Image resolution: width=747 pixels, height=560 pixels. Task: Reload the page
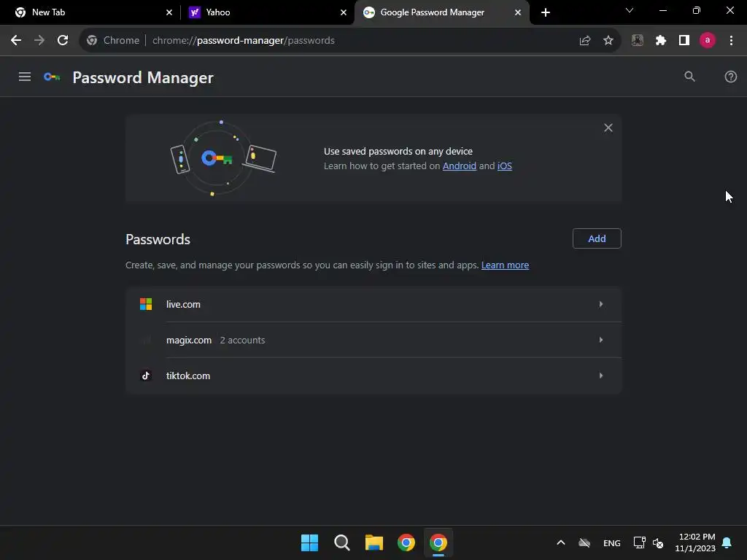pos(63,41)
